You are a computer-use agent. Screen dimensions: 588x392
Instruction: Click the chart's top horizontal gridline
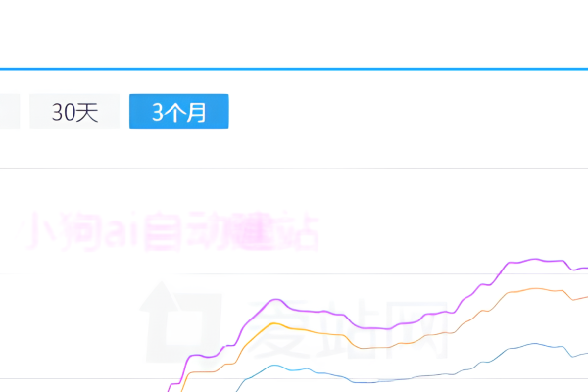pyautogui.click(x=294, y=169)
